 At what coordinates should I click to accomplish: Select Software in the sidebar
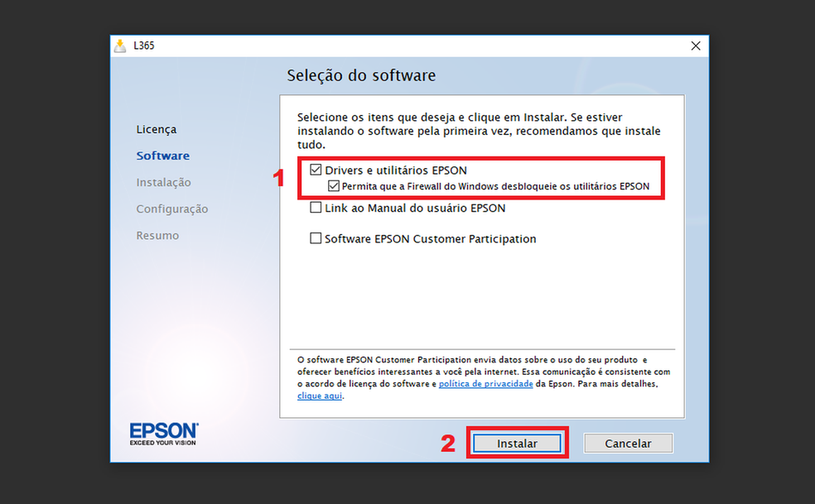coord(162,156)
